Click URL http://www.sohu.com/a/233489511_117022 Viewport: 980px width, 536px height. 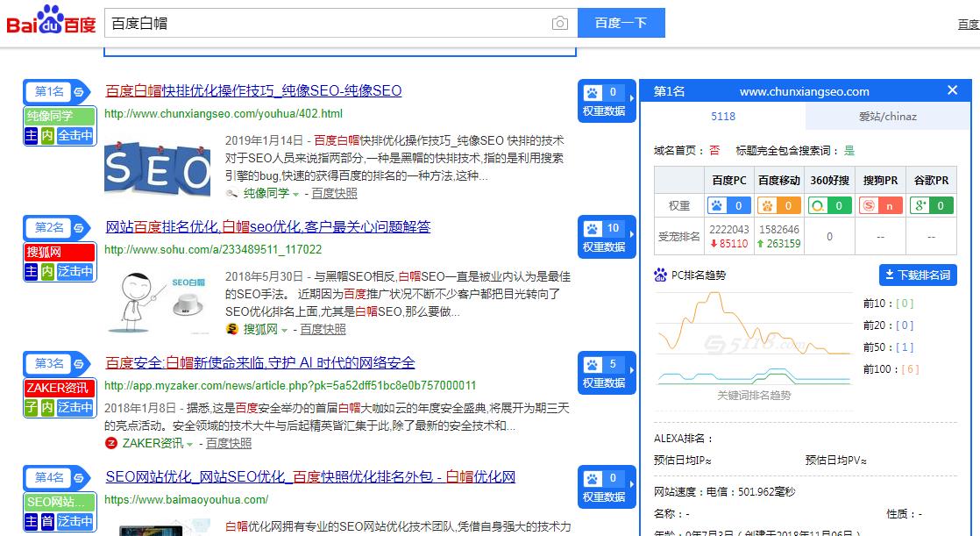(213, 249)
